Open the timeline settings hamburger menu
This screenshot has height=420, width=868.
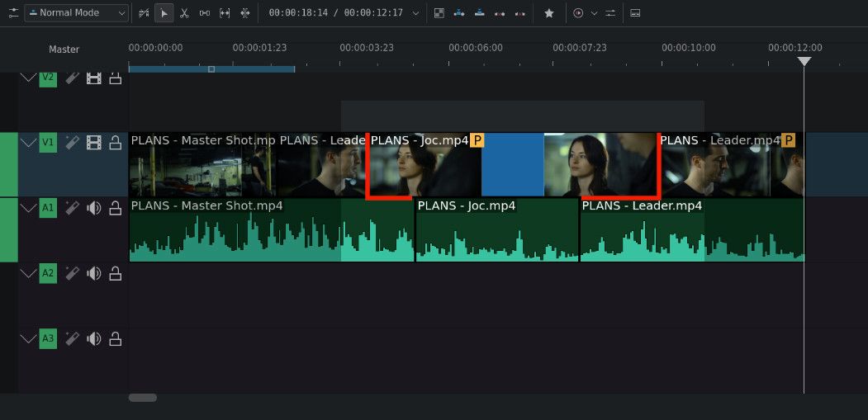(x=12, y=13)
